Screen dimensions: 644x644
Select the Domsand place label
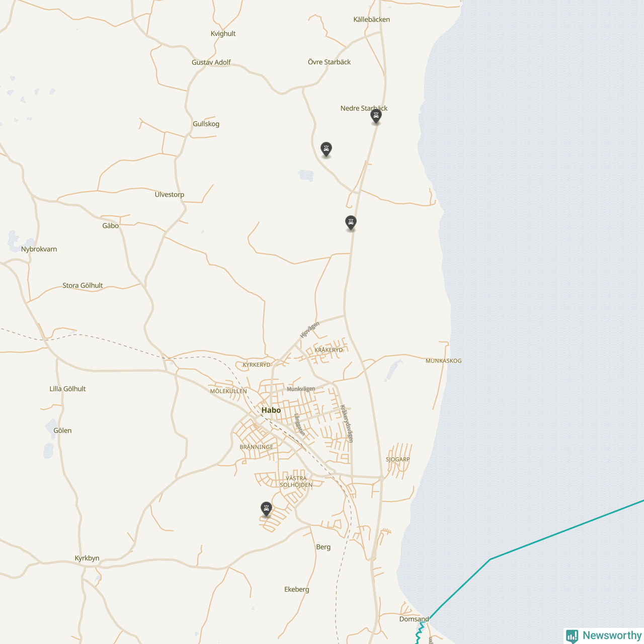click(x=414, y=619)
